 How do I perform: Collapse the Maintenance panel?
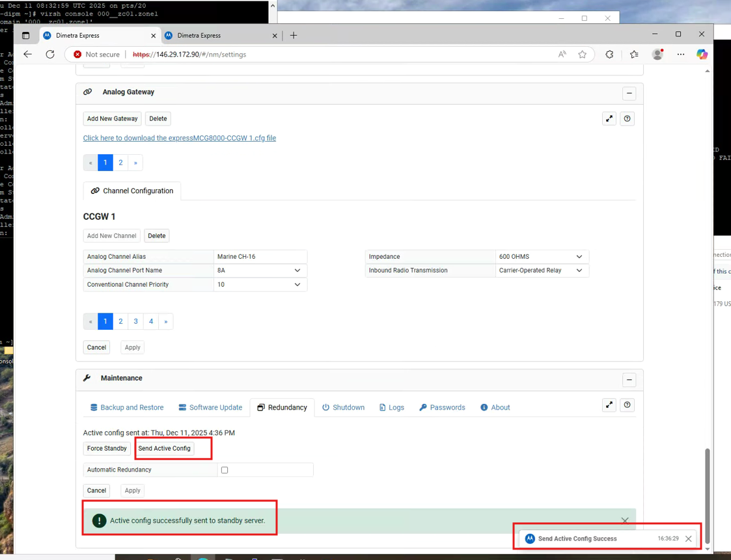(629, 380)
